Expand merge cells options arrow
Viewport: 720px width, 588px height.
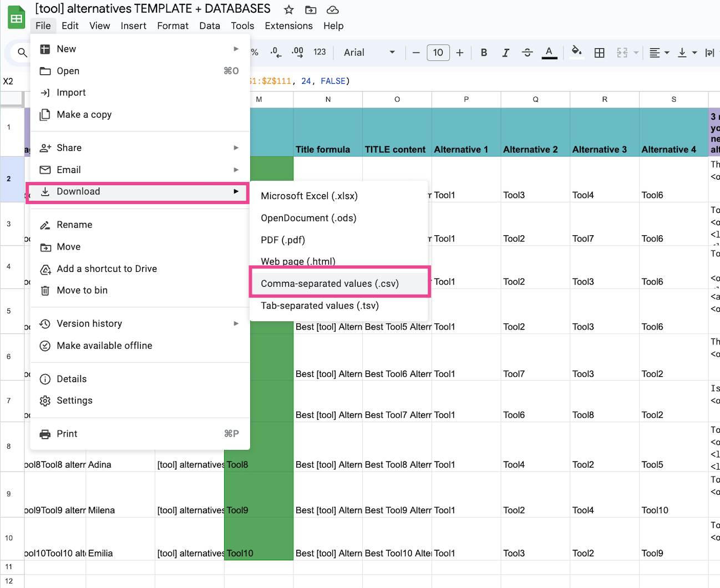(636, 53)
